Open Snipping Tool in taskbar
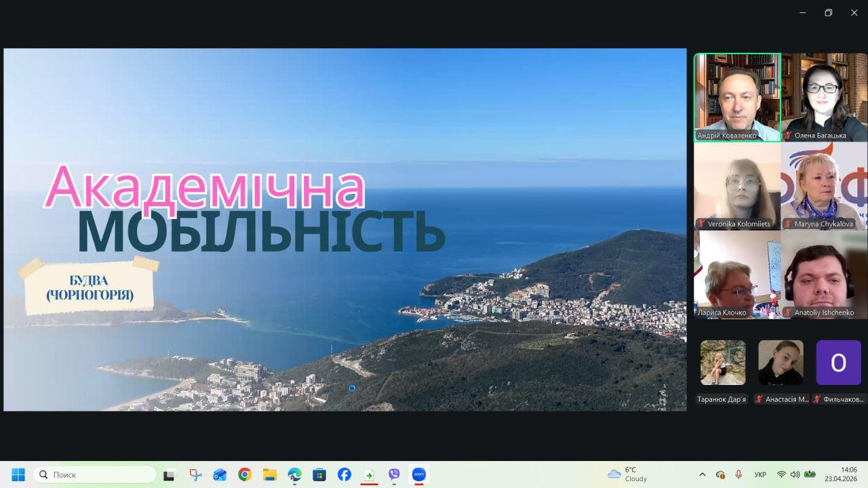 (x=195, y=474)
